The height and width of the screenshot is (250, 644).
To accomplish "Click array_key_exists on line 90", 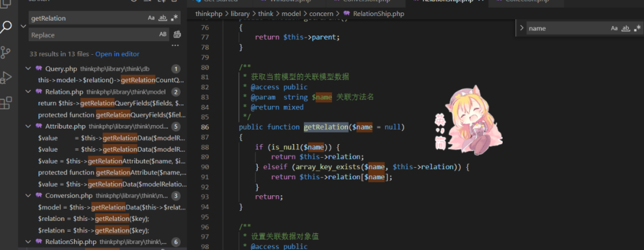I will [327, 167].
